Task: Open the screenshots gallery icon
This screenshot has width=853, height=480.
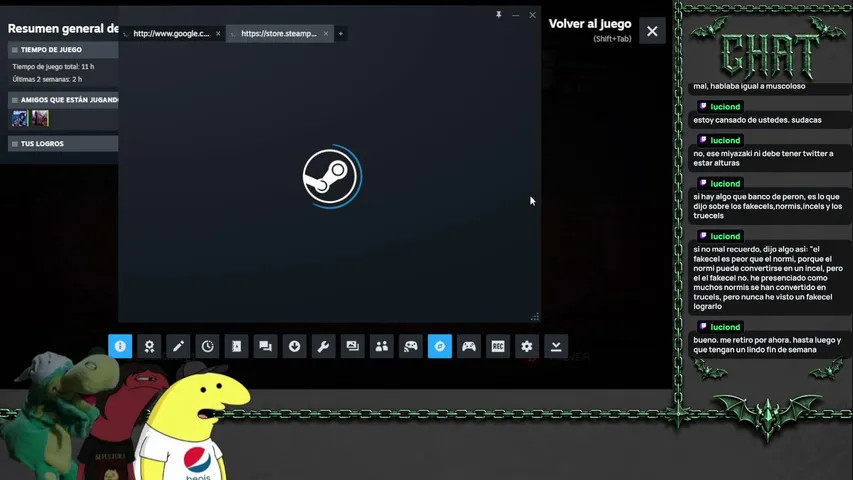Action: [x=353, y=346]
